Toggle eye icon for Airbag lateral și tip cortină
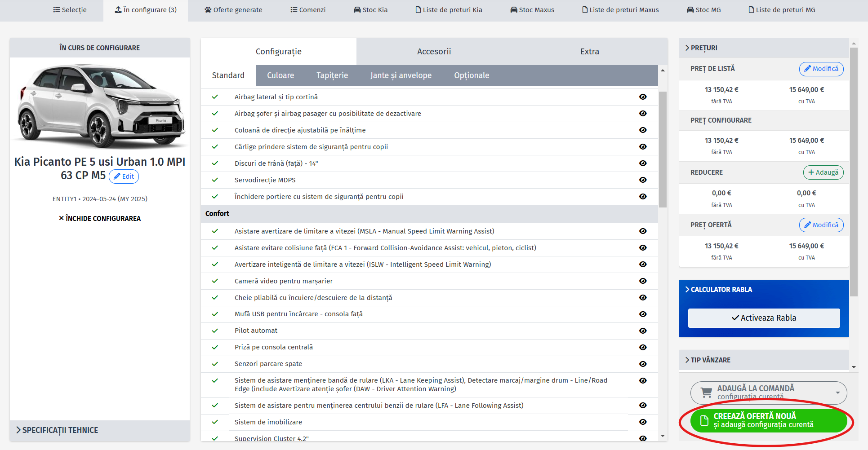Viewport: 868px width, 450px height. (x=643, y=97)
